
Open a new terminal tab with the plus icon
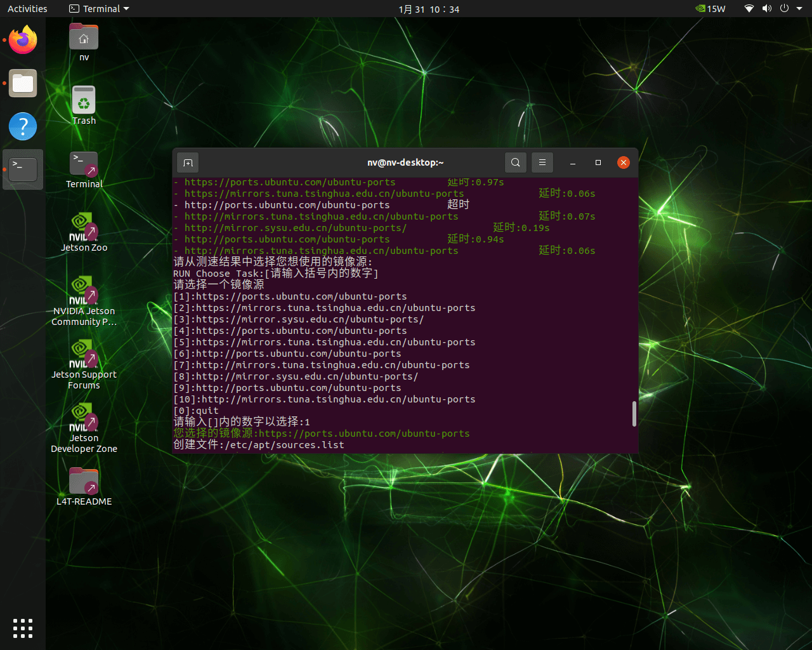click(x=188, y=162)
